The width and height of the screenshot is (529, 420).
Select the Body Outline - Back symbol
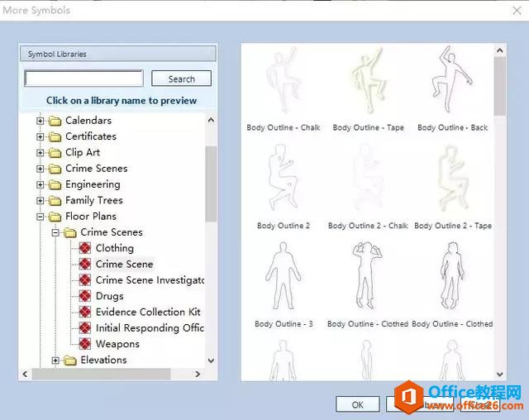click(452, 88)
